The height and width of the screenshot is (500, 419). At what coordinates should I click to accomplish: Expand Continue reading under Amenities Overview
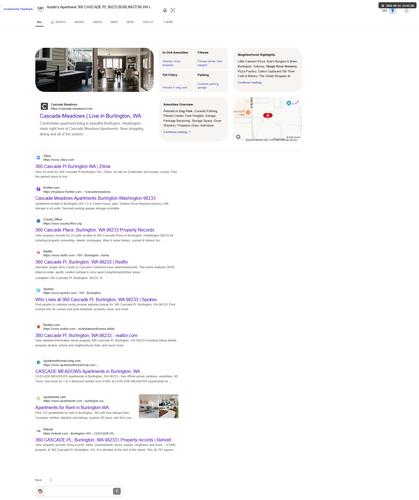coord(177,132)
